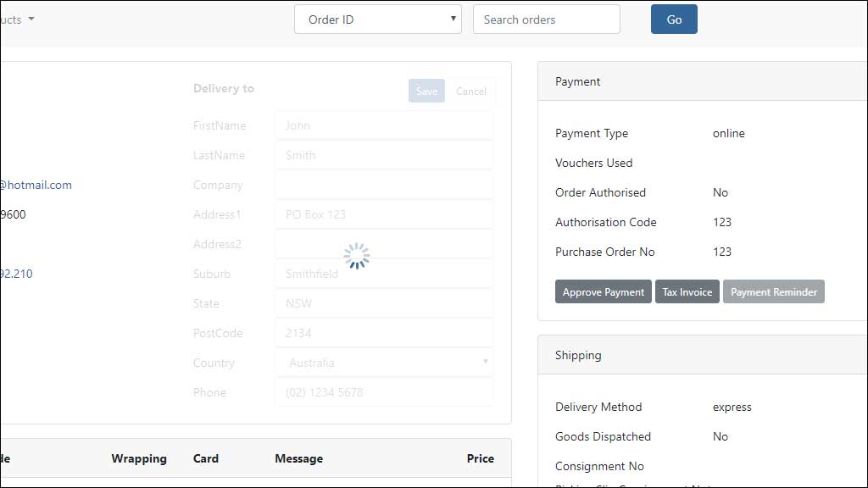Click the Payment panel heading
Viewport: 868px width, 488px height.
577,82
